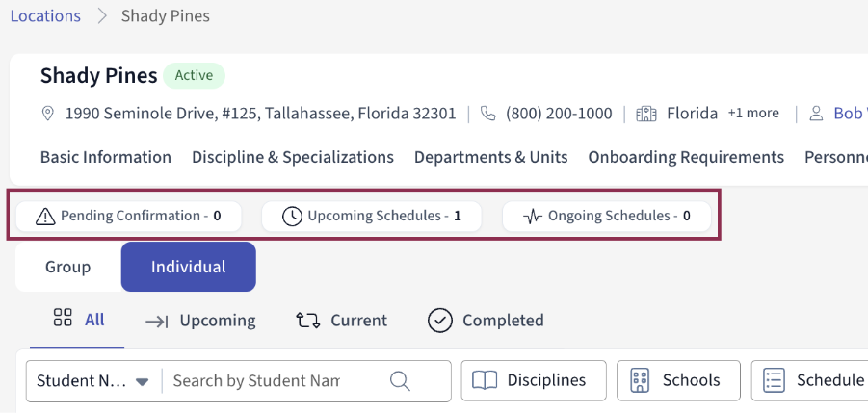Click the Upcoming Schedules clock icon
The width and height of the screenshot is (868, 413).
tap(292, 217)
